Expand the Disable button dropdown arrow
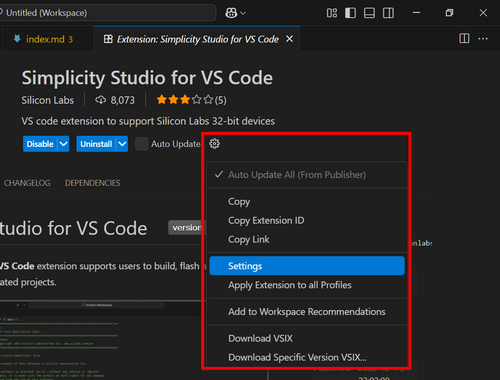Screen dimensions: 500x380 (x=63, y=144)
